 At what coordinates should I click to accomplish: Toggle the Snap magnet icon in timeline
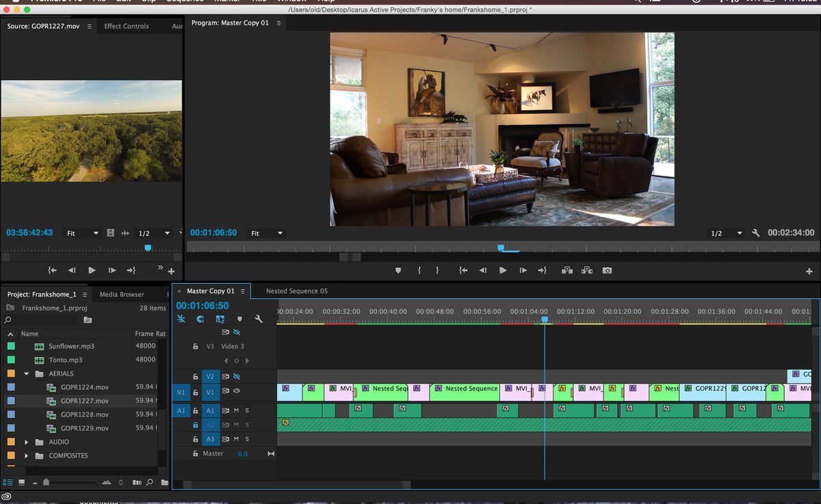pyautogui.click(x=200, y=319)
